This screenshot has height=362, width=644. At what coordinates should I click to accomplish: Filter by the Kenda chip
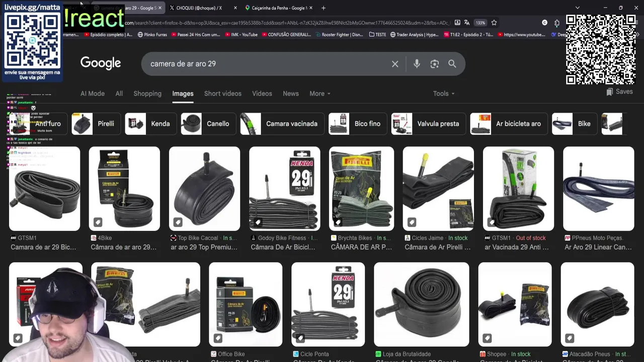point(150,124)
